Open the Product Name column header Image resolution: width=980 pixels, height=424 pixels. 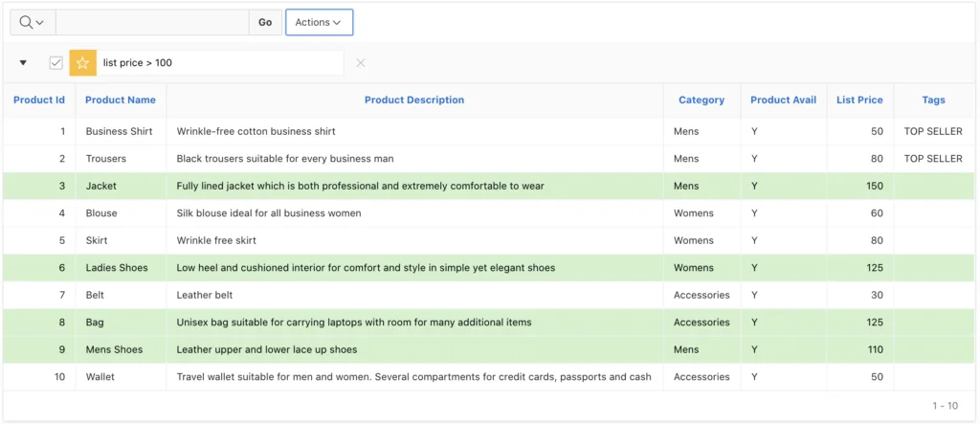point(121,100)
